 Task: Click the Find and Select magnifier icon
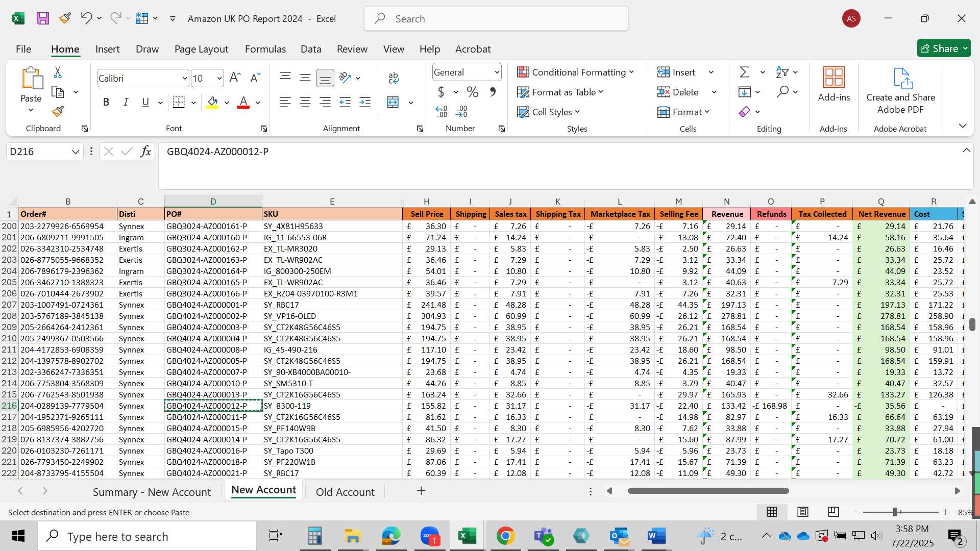coord(783,92)
